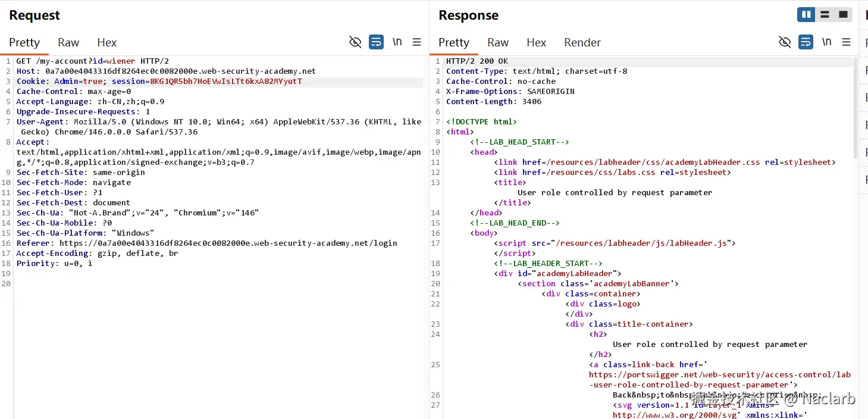
Task: Click 'Cache-Control: no-cache' in the response
Action: (500, 81)
